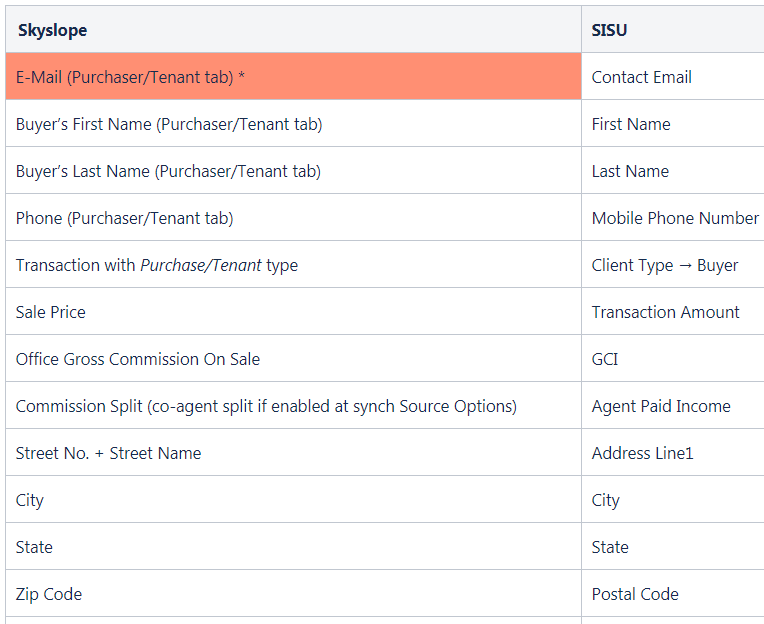This screenshot has width=764, height=624.
Task: Click City in the SISU column
Action: 673,500
